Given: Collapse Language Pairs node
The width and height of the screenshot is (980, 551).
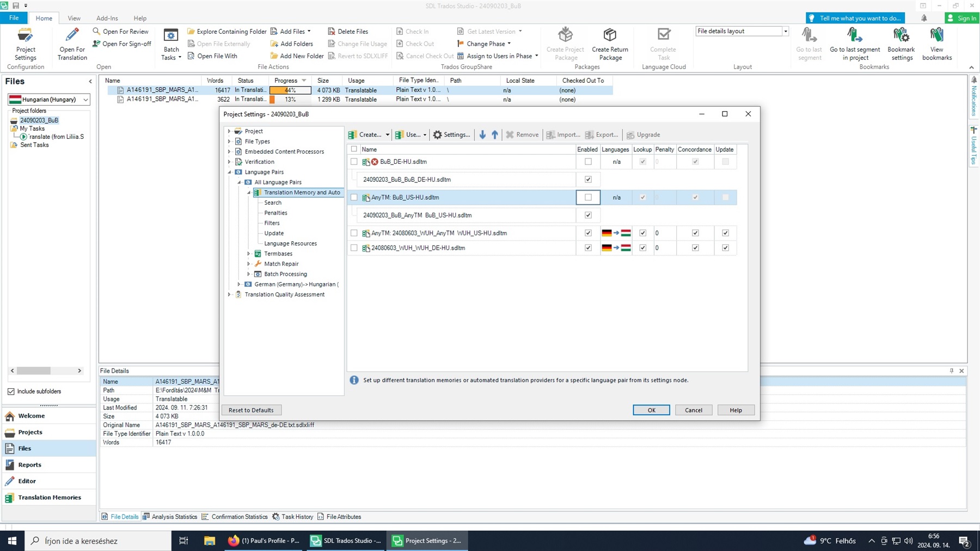Looking at the screenshot, I should click(229, 172).
